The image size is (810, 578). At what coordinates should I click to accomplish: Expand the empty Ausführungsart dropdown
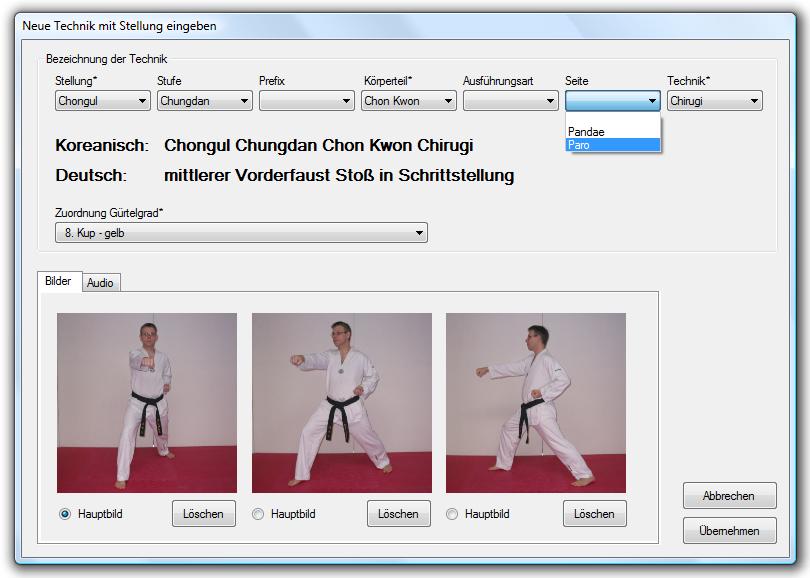[x=510, y=101]
